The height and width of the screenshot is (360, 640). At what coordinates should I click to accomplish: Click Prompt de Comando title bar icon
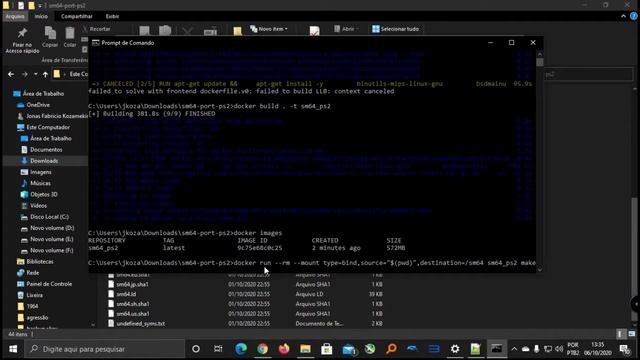click(x=96, y=43)
